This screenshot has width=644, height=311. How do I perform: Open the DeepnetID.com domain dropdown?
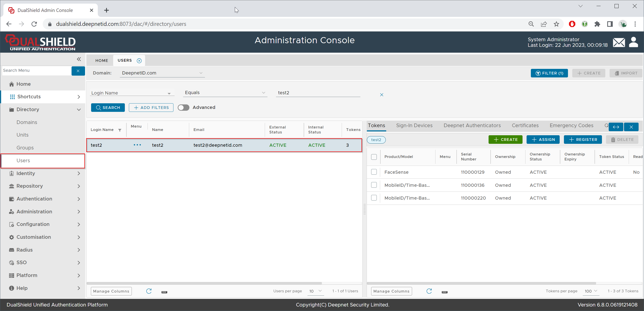coord(162,73)
